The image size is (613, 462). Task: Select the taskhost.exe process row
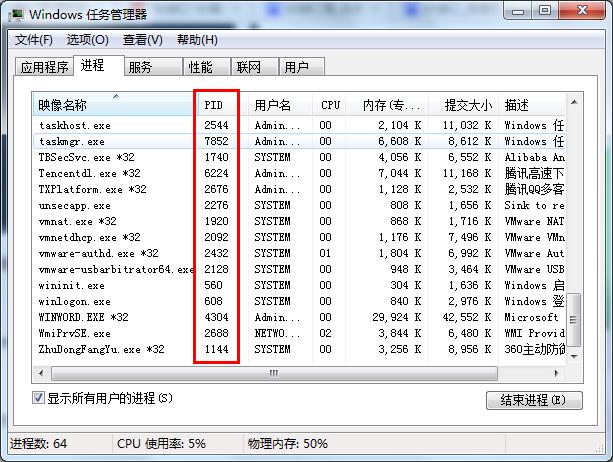pos(299,125)
